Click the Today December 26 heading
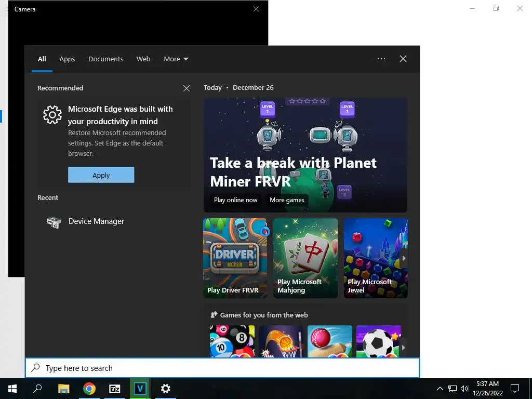Screen dimensions: 532x399 click(x=238, y=87)
